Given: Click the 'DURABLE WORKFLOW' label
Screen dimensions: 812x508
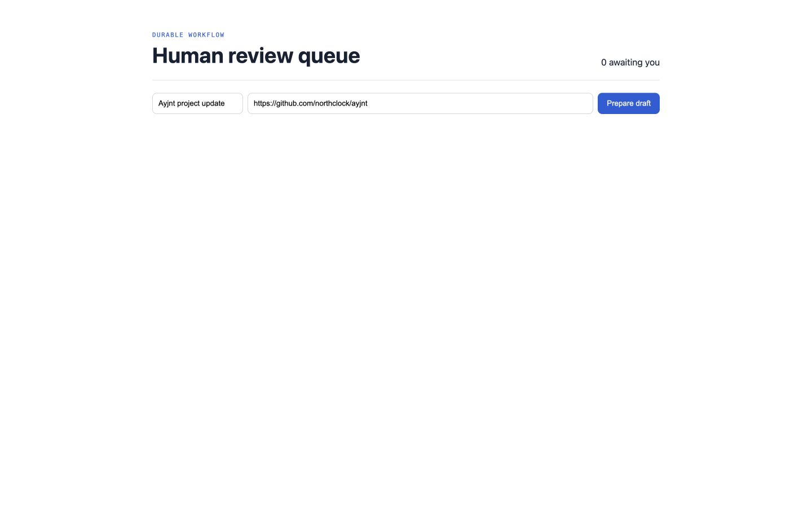Looking at the screenshot, I should pos(188,35).
